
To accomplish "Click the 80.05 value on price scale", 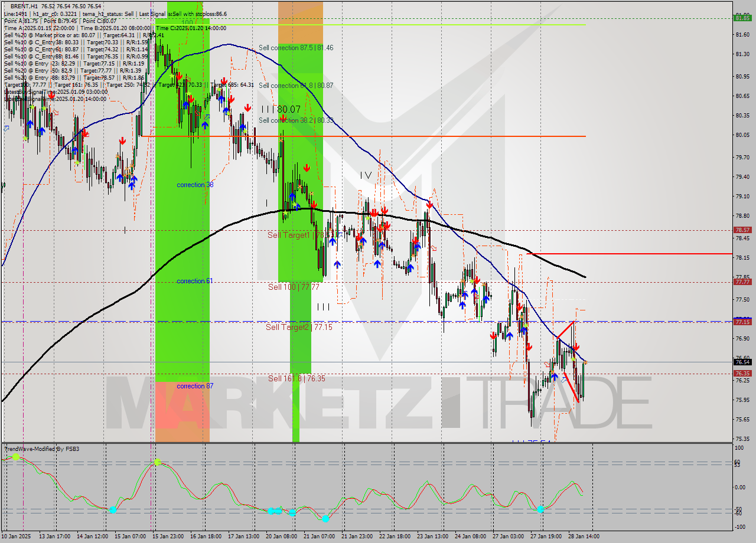I will pyautogui.click(x=742, y=135).
